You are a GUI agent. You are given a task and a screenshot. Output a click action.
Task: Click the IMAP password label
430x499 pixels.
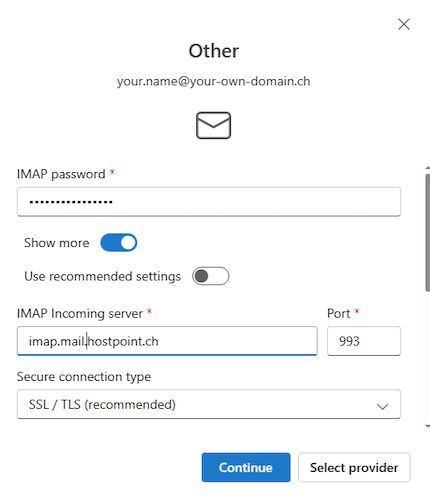point(61,174)
